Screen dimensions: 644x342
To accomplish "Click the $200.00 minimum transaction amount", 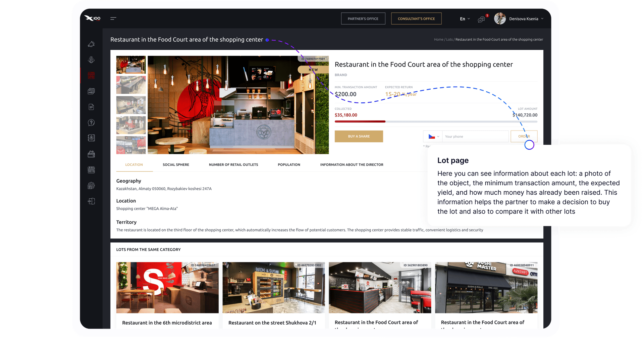I will 345,94.
